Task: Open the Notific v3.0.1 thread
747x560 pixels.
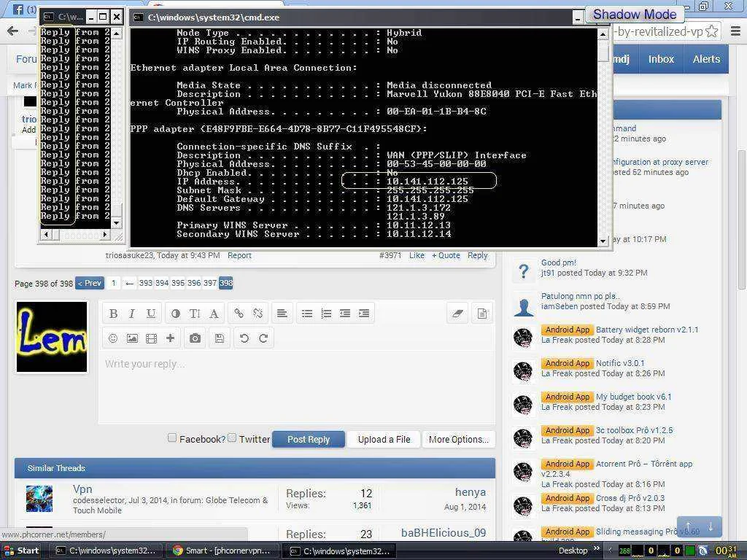Action: click(x=620, y=363)
